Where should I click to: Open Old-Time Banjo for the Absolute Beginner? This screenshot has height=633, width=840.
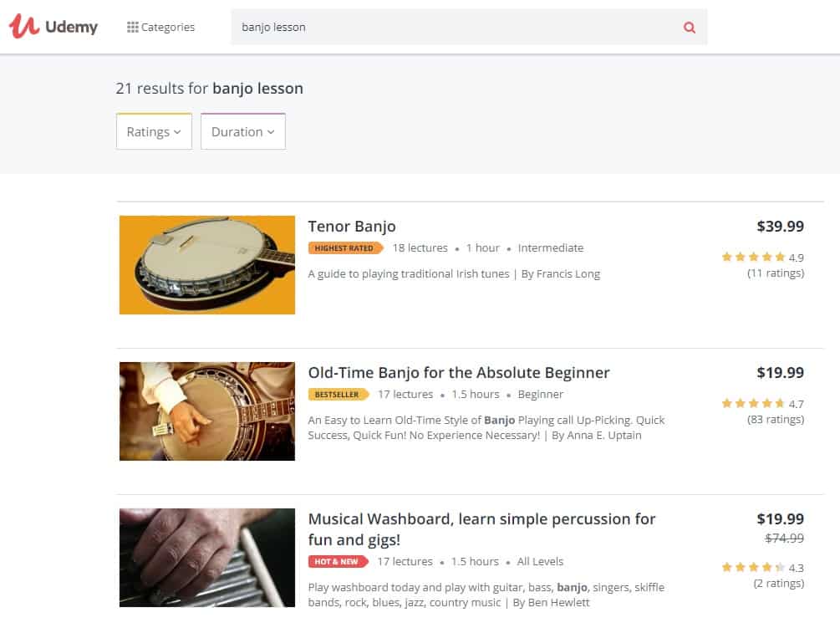click(x=459, y=373)
